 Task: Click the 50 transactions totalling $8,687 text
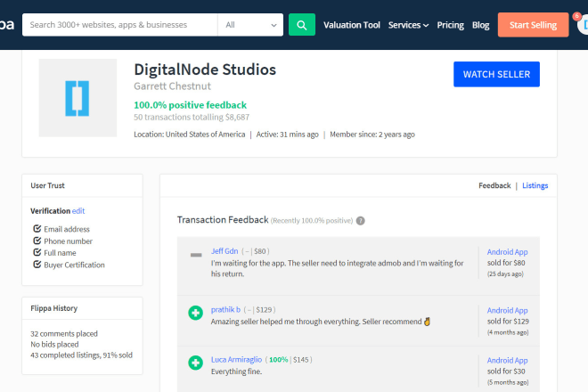192,117
